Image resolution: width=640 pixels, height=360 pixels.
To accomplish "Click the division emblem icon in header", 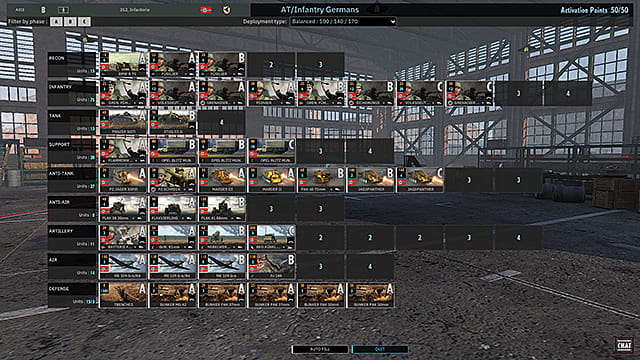I will pos(227,10).
